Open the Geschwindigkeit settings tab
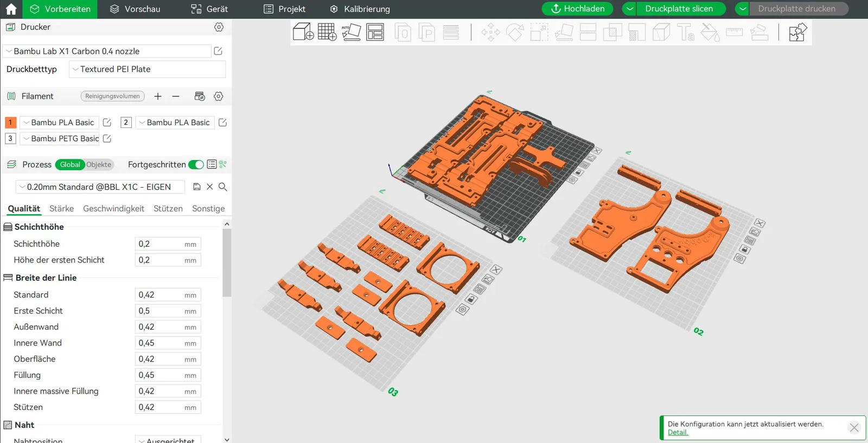 (113, 209)
